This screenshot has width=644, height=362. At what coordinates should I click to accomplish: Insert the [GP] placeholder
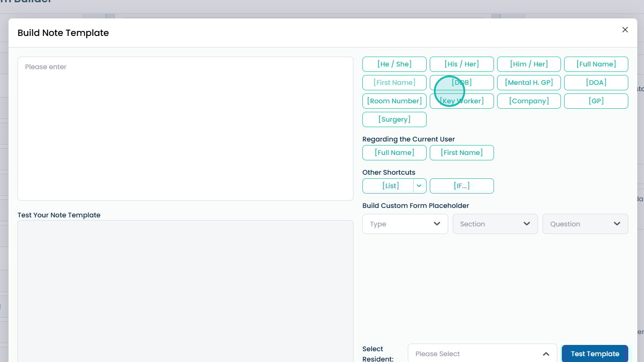click(x=596, y=101)
